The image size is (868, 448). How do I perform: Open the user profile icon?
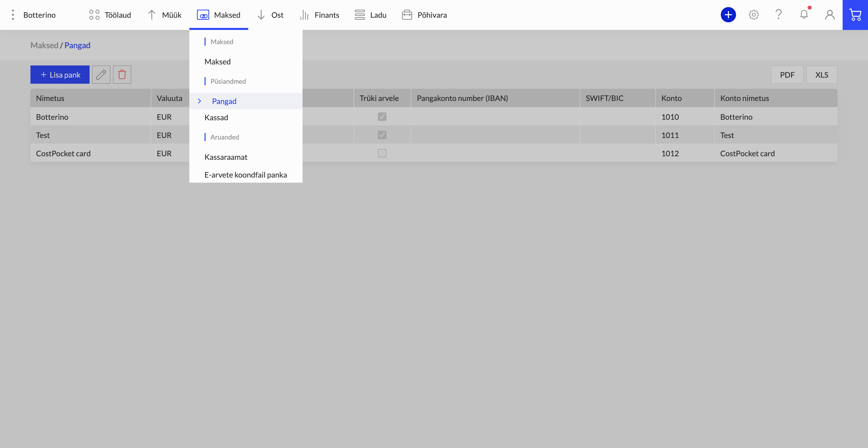830,15
